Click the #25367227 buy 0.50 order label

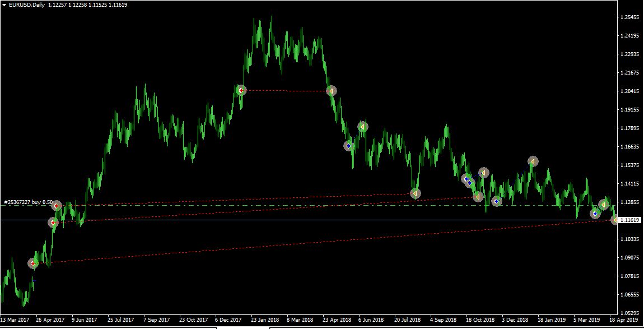point(28,202)
